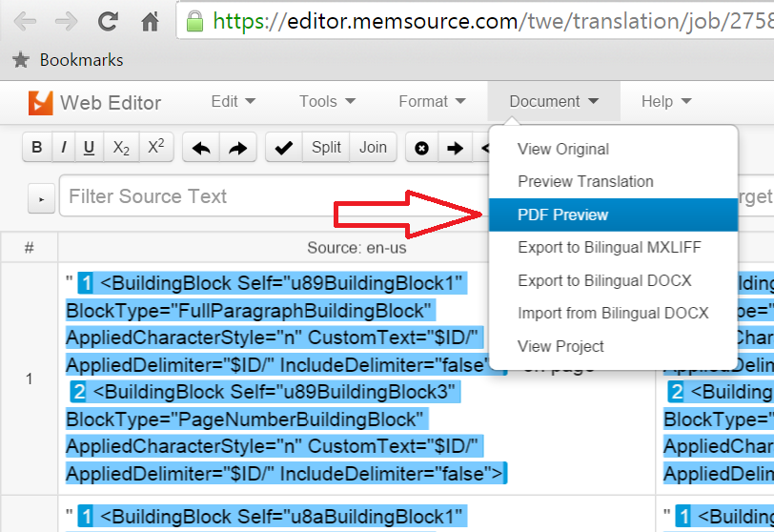Viewport: 774px width, 532px height.
Task: Choose Import from Bilingual DOCX
Action: (613, 313)
